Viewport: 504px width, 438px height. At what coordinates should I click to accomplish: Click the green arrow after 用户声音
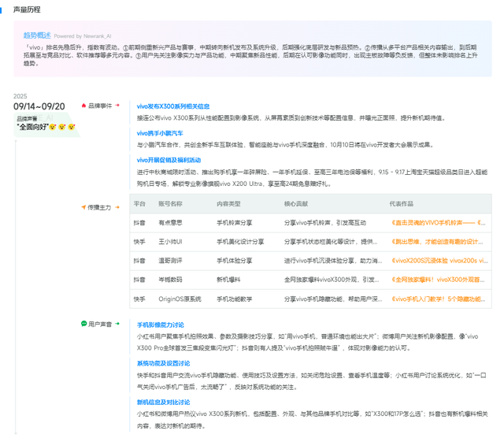point(117,324)
